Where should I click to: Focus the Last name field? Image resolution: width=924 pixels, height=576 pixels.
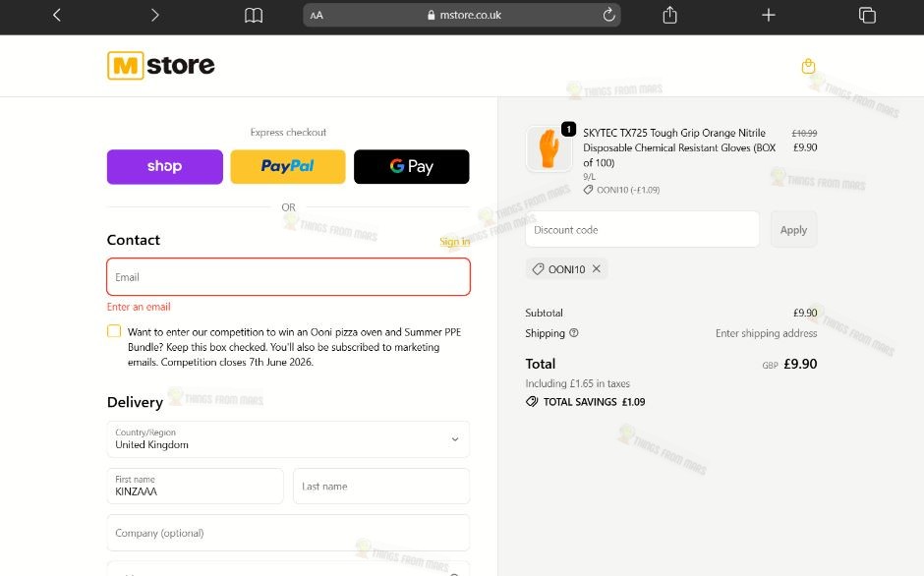(381, 486)
